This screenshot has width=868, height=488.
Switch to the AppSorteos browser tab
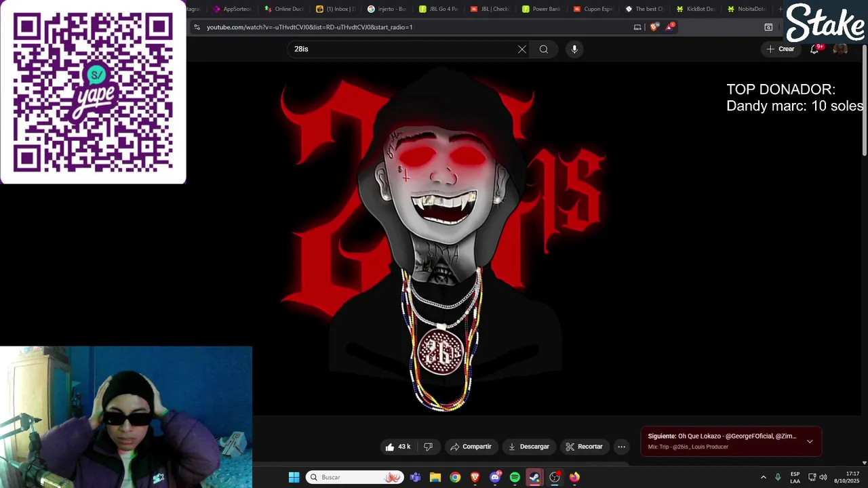[x=232, y=9]
